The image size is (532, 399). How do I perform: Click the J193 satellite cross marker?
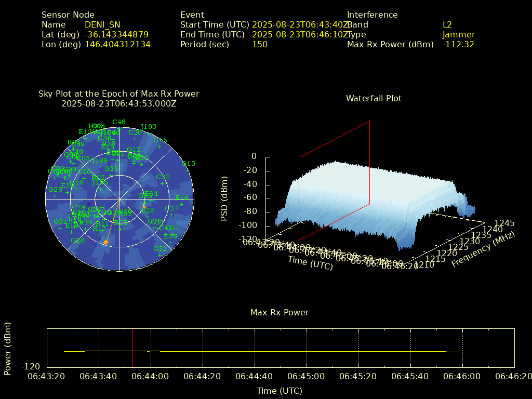pos(148,132)
